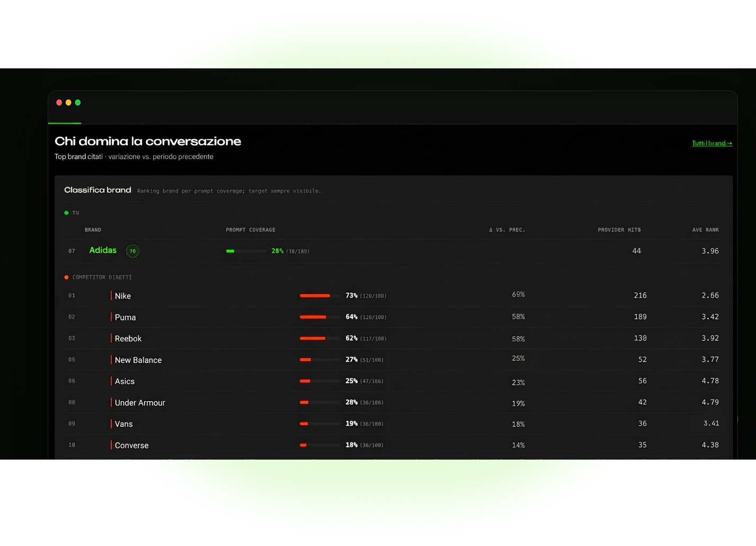Click Asics' 25% coverage value
The image size is (756, 546).
(x=351, y=381)
